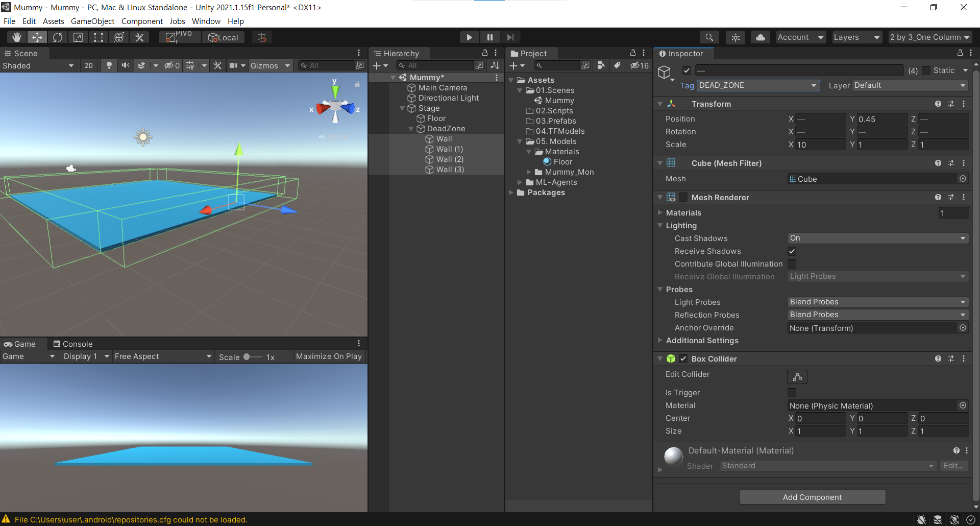The width and height of the screenshot is (980, 526).
Task: Open Mesh object picker circle
Action: (963, 179)
